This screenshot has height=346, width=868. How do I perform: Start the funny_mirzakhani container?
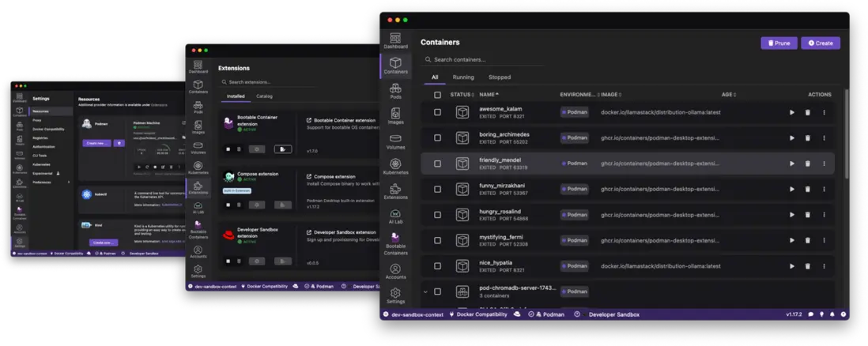click(791, 190)
